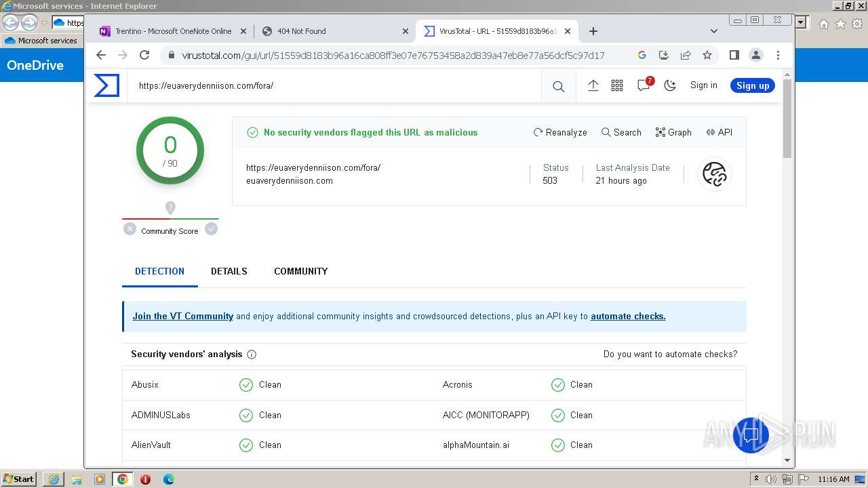Screen dimensions: 868x488
Task: Click IE home icon
Action: [823, 23]
